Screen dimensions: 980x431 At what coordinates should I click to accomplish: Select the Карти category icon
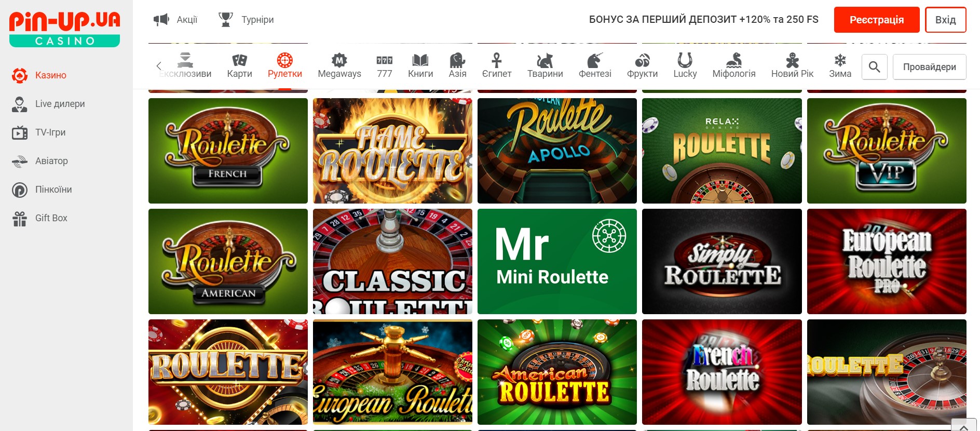click(239, 60)
